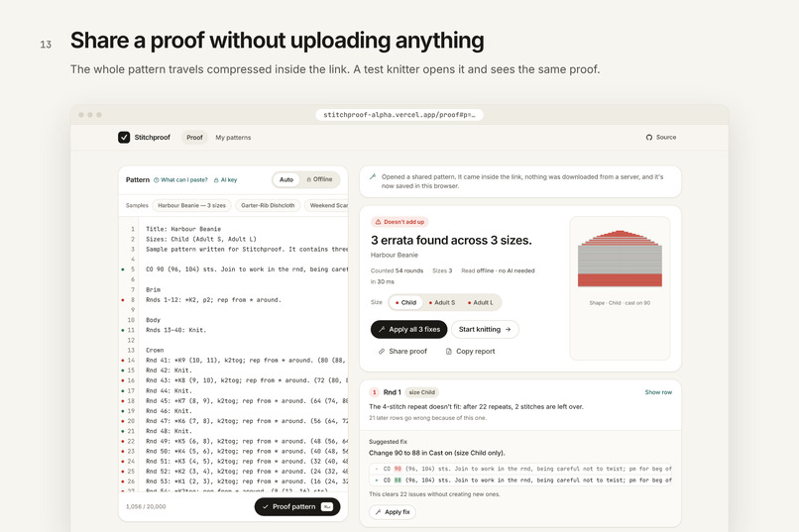The height and width of the screenshot is (532, 799).
Task: Select the Child size
Action: pos(405,302)
